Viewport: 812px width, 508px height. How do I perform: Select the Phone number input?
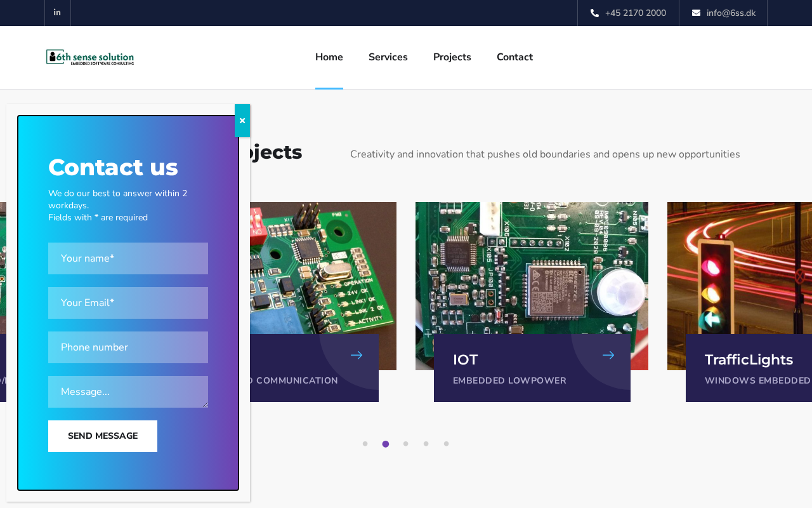128,347
